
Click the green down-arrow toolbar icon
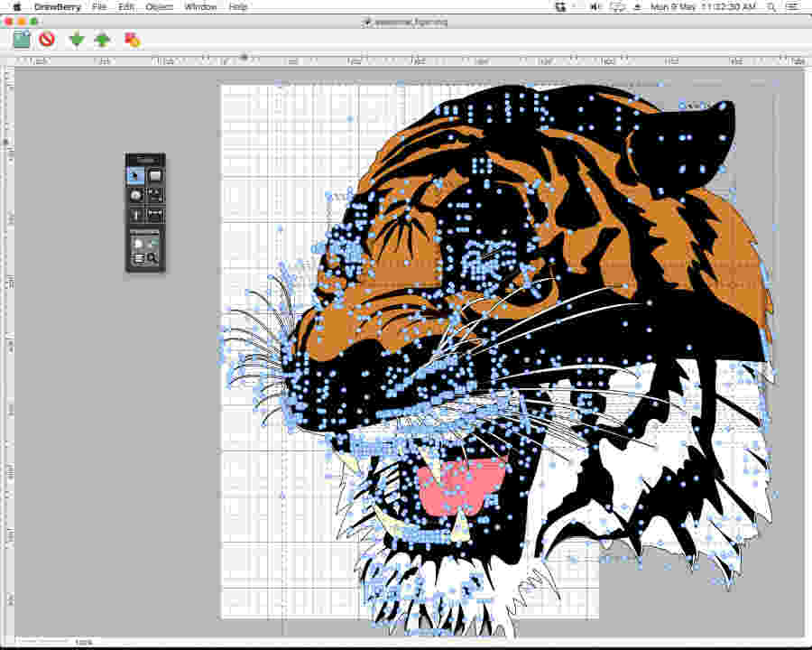click(x=77, y=40)
